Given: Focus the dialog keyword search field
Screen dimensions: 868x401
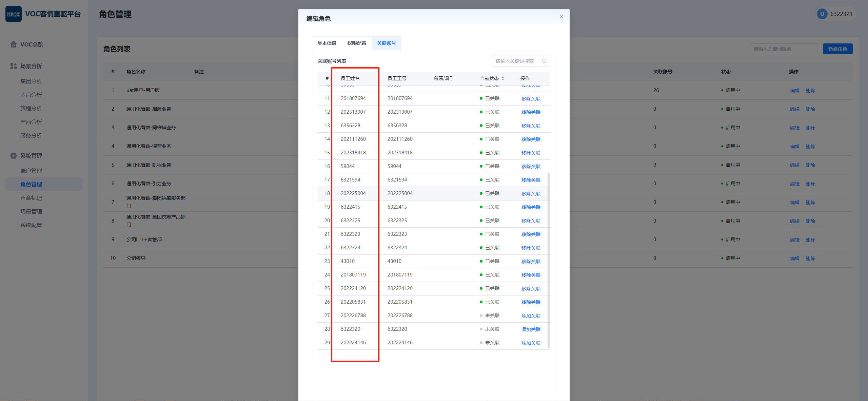Looking at the screenshot, I should tap(516, 61).
